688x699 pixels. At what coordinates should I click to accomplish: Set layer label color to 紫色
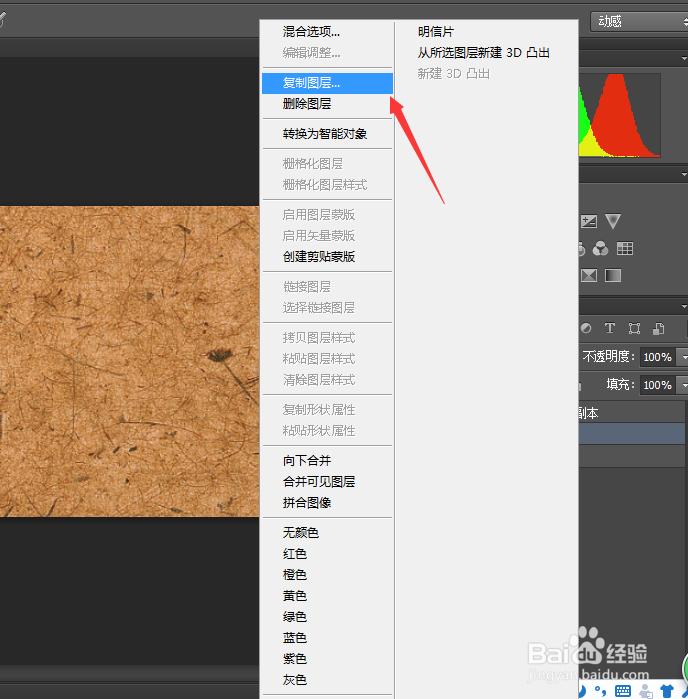click(327, 659)
